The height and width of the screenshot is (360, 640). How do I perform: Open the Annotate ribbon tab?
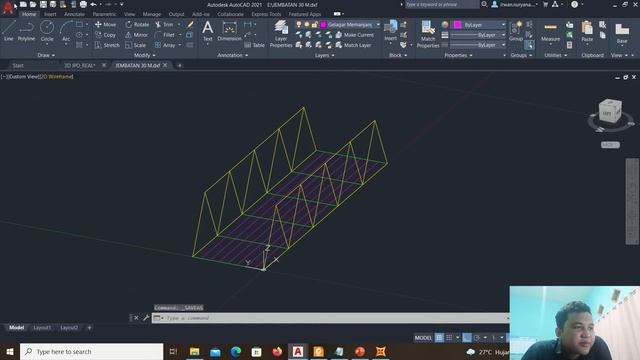(74, 14)
